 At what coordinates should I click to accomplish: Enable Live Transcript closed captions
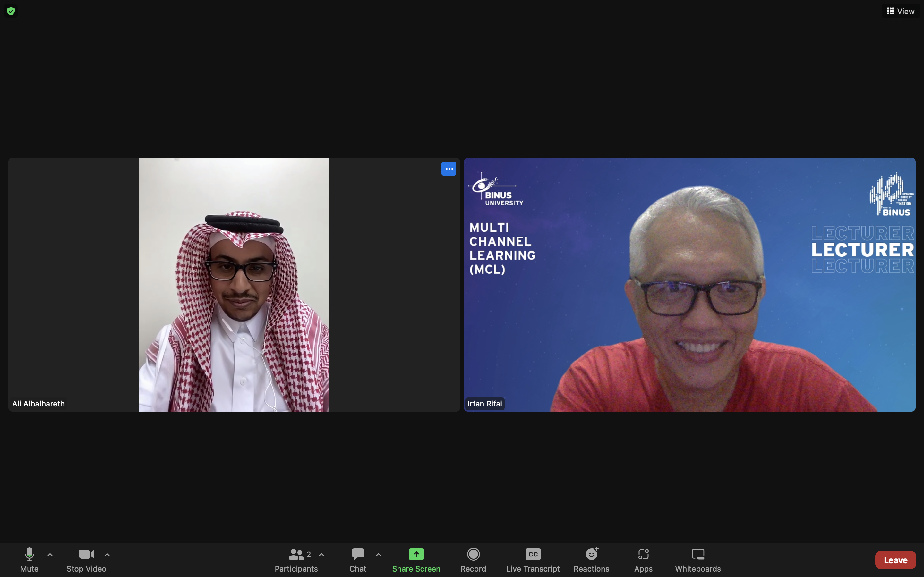pos(533,559)
